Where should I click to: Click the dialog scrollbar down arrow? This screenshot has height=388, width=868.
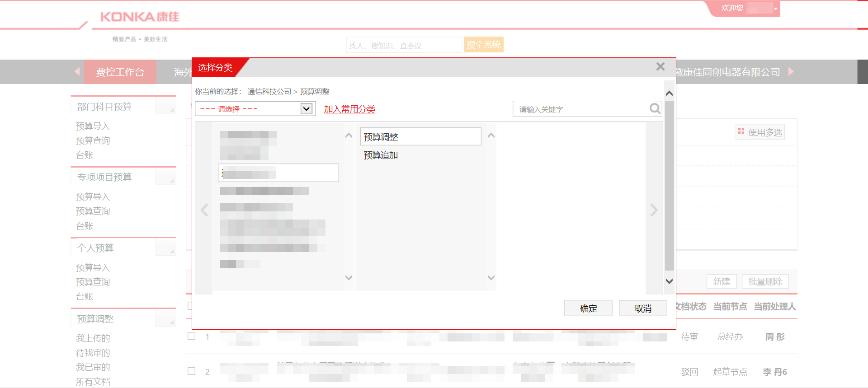tap(669, 281)
